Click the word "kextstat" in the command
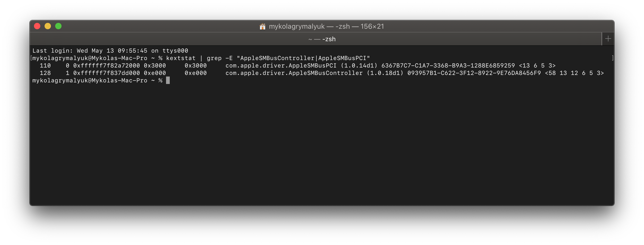This screenshot has height=245, width=644. pos(181,58)
